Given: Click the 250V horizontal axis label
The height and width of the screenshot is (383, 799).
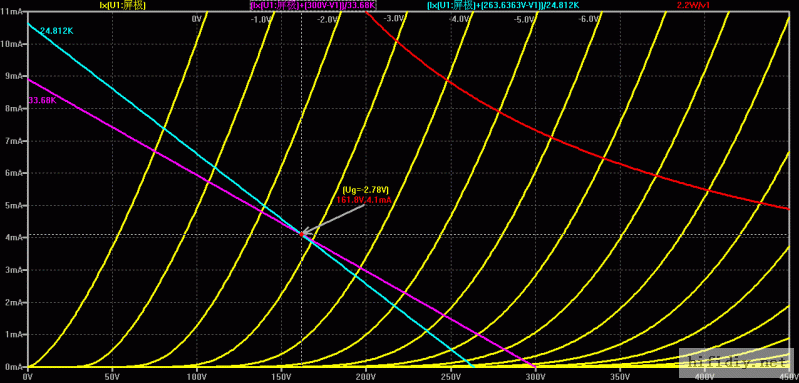Looking at the screenshot, I should point(450,376).
